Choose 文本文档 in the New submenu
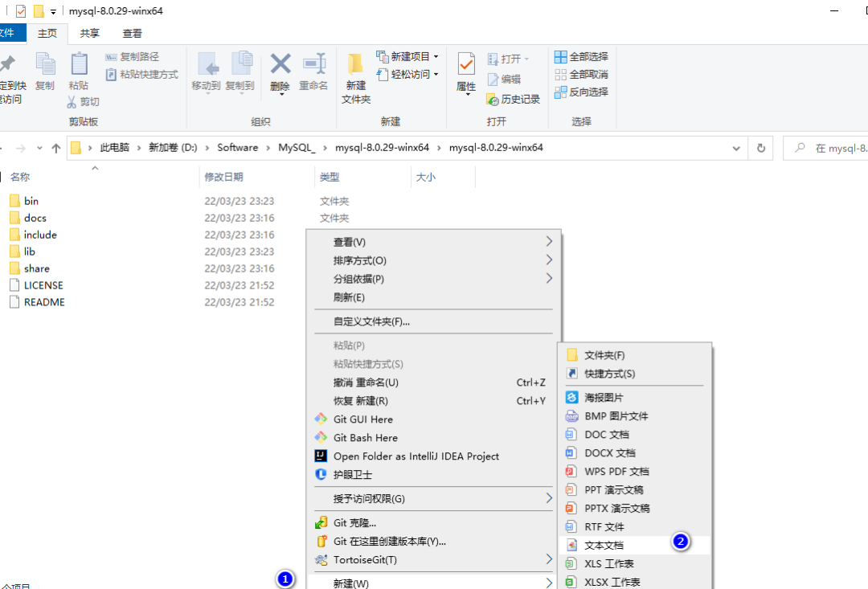Viewport: 868px width, 589px height. coord(634,546)
